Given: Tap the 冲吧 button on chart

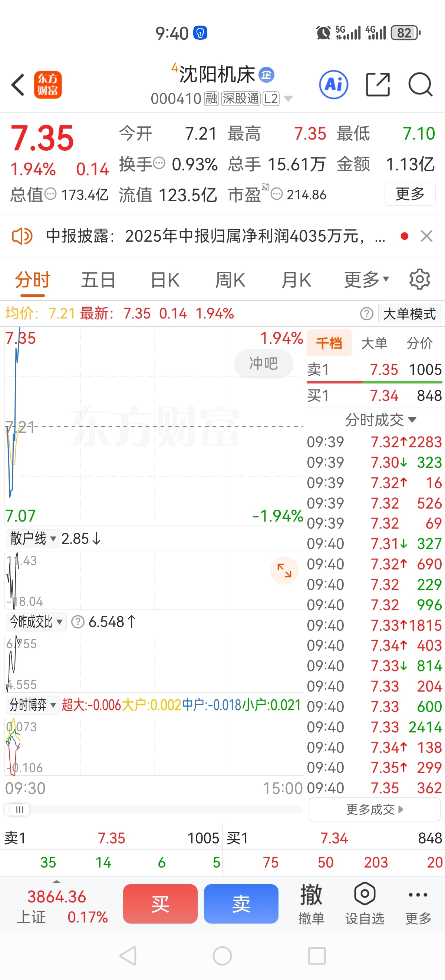Looking at the screenshot, I should click(x=264, y=364).
